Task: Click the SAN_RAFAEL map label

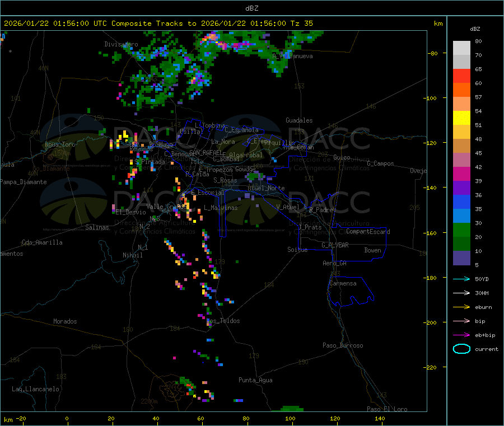Action: 206,153
